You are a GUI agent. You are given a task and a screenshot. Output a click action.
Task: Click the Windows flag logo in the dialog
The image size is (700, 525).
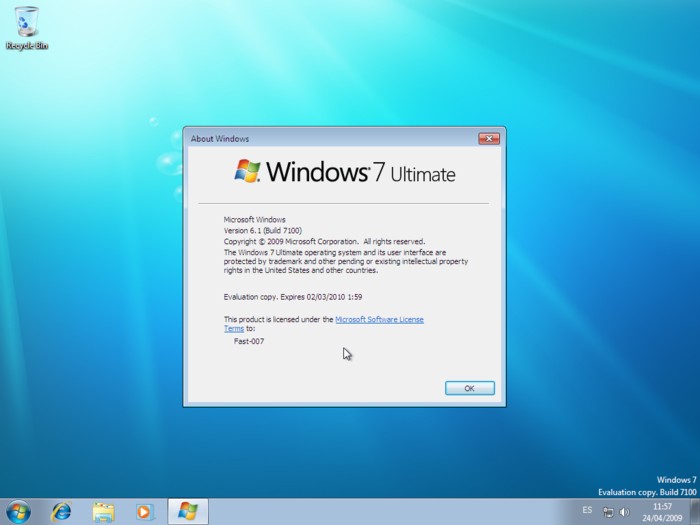click(247, 171)
